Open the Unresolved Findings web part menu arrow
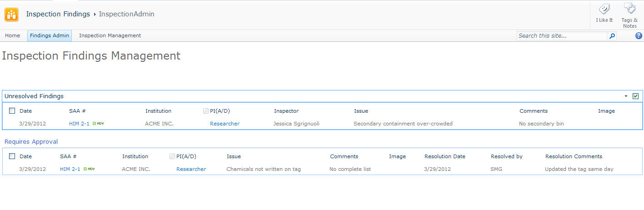The width and height of the screenshot is (644, 210). coord(626,96)
